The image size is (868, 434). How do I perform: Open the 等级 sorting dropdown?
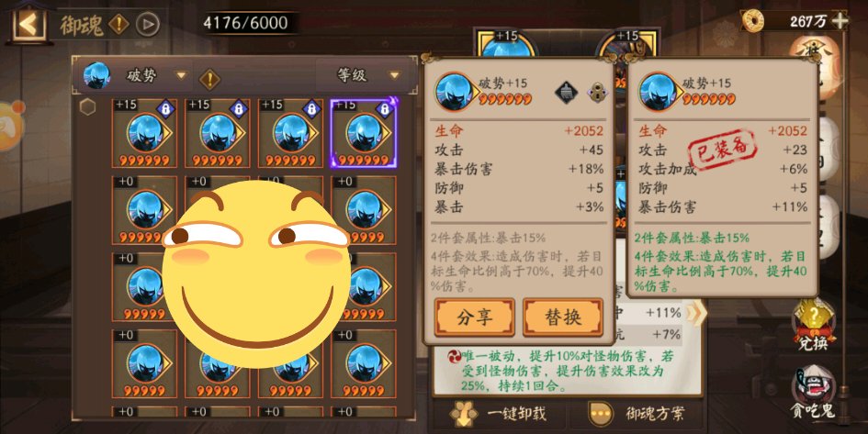[366, 75]
